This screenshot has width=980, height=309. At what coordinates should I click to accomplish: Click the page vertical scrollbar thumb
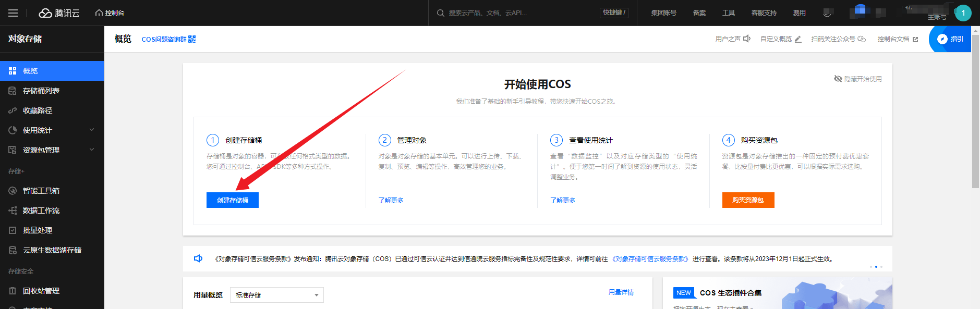point(975,111)
